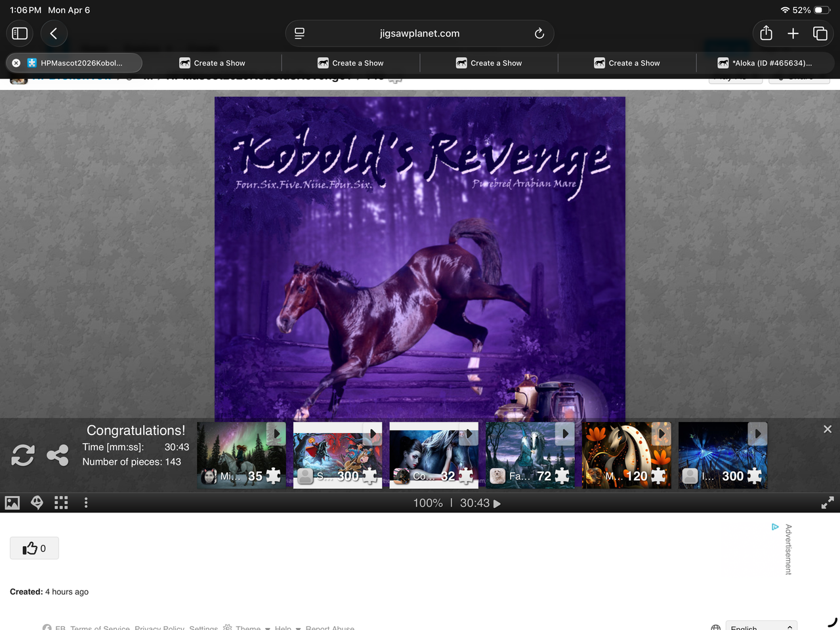Like the puzzle with thumbs-up button
Viewport: 840px width, 630px height.
34,549
